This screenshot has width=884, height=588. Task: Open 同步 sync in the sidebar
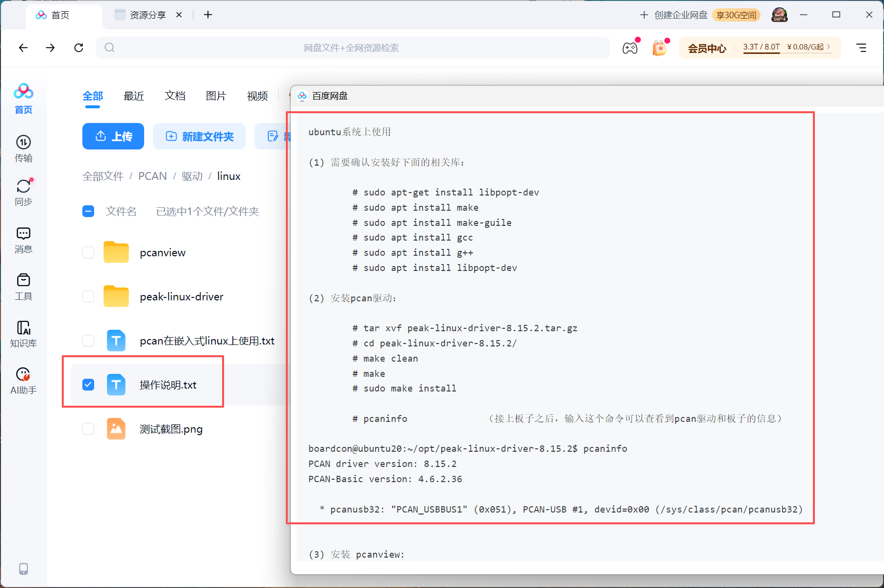24,192
